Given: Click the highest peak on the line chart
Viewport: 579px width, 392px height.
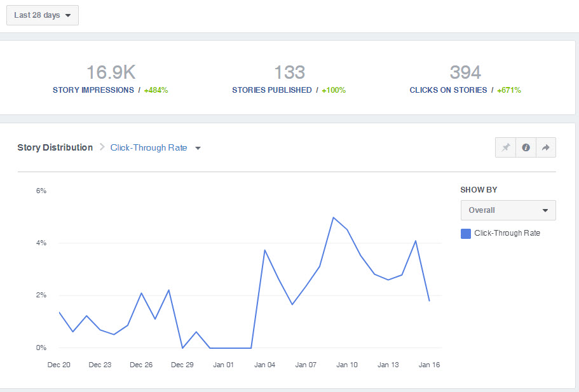Looking at the screenshot, I should click(333, 217).
